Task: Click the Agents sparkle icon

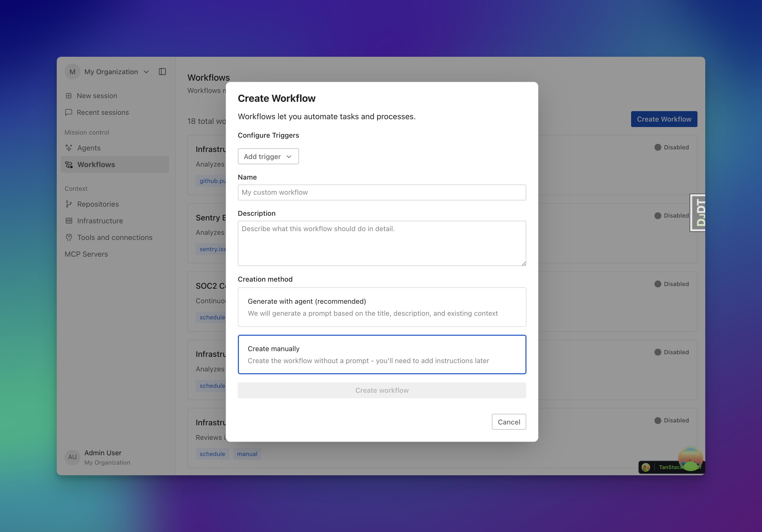Action: point(69,148)
